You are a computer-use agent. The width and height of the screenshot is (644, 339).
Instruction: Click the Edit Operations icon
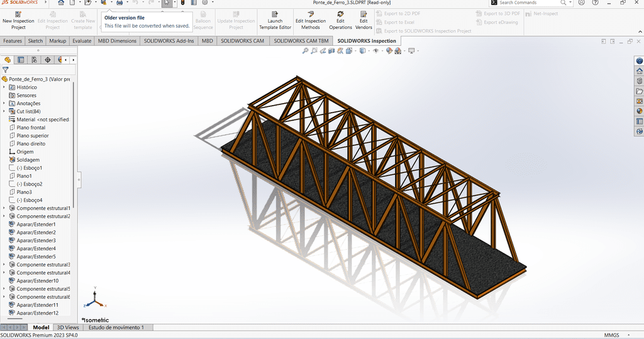click(340, 14)
